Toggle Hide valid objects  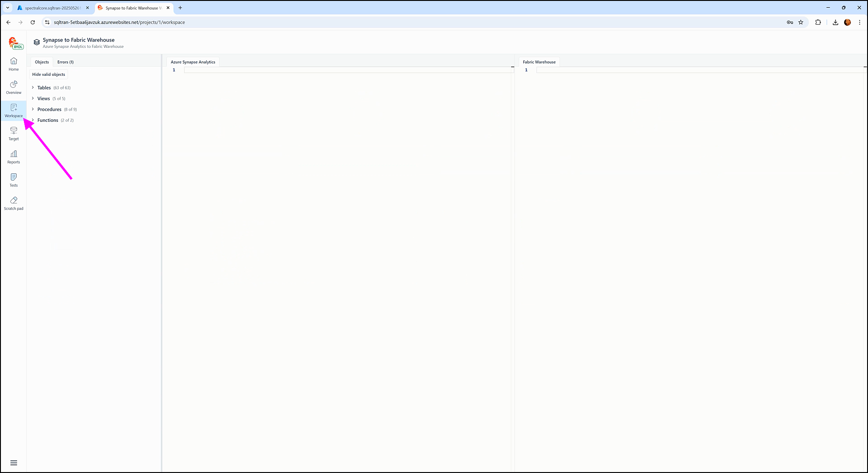(49, 74)
